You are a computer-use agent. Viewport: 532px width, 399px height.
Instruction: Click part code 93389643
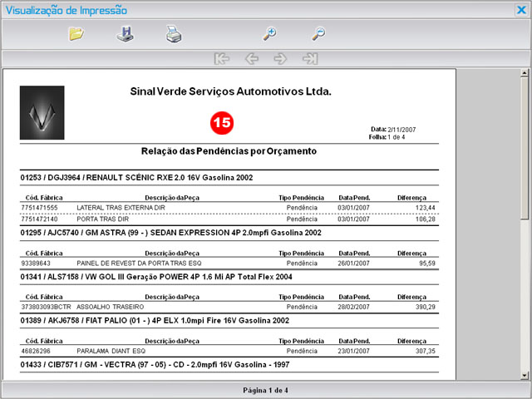[36, 264]
